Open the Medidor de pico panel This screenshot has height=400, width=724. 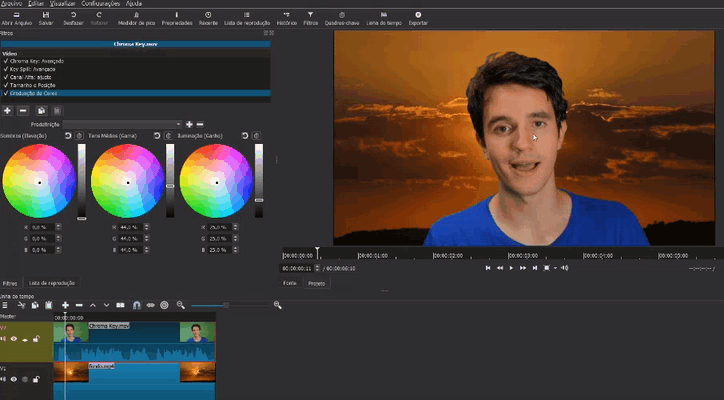coord(137,18)
